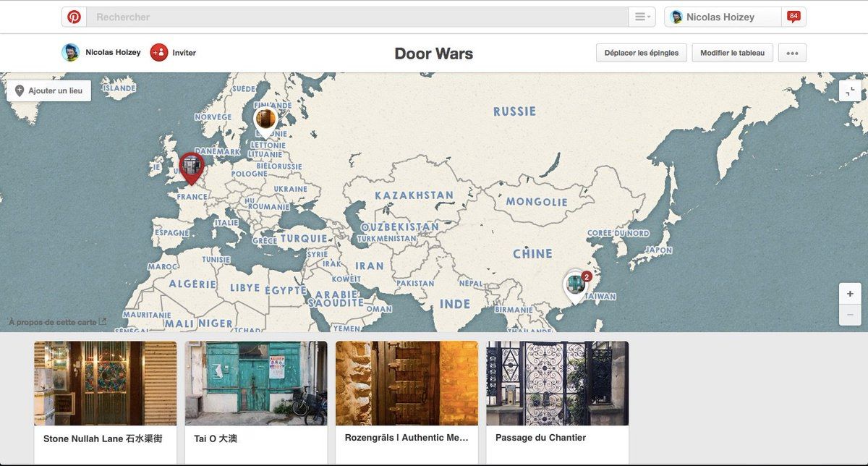Click the red invite collaborator icon

158,52
